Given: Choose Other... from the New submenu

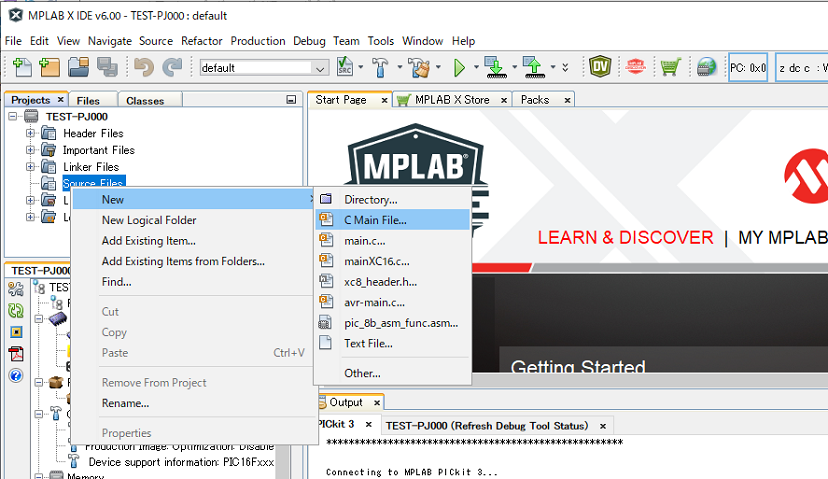Looking at the screenshot, I should pyautogui.click(x=392, y=373).
